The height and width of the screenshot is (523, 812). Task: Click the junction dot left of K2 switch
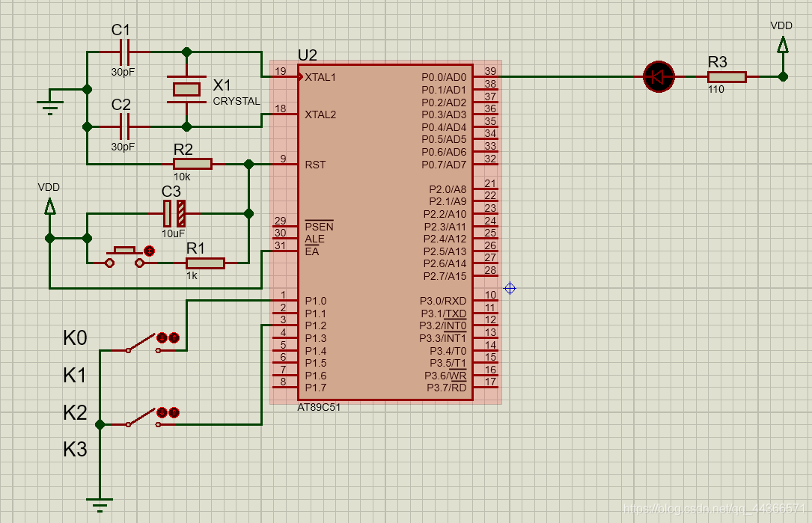coord(100,425)
